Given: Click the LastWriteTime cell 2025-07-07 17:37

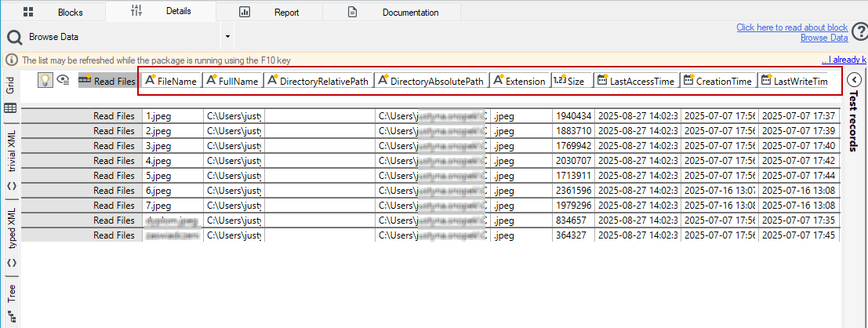Looking at the screenshot, I should (799, 116).
